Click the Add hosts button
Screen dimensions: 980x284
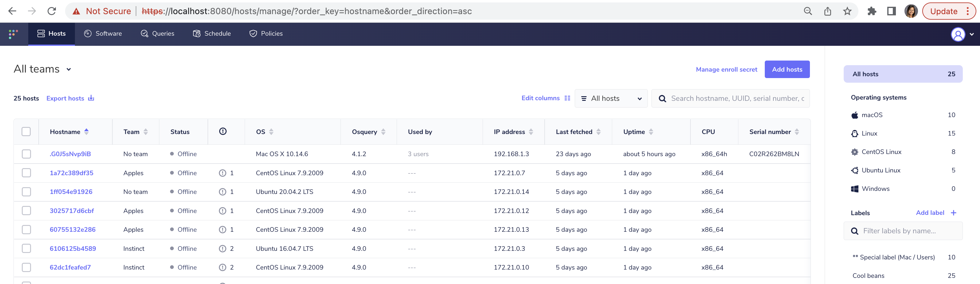pos(787,69)
